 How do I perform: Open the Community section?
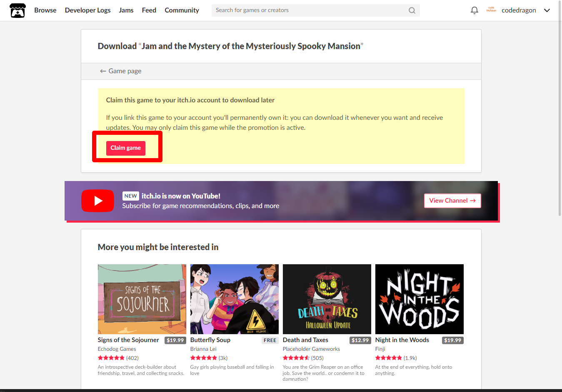[182, 10]
